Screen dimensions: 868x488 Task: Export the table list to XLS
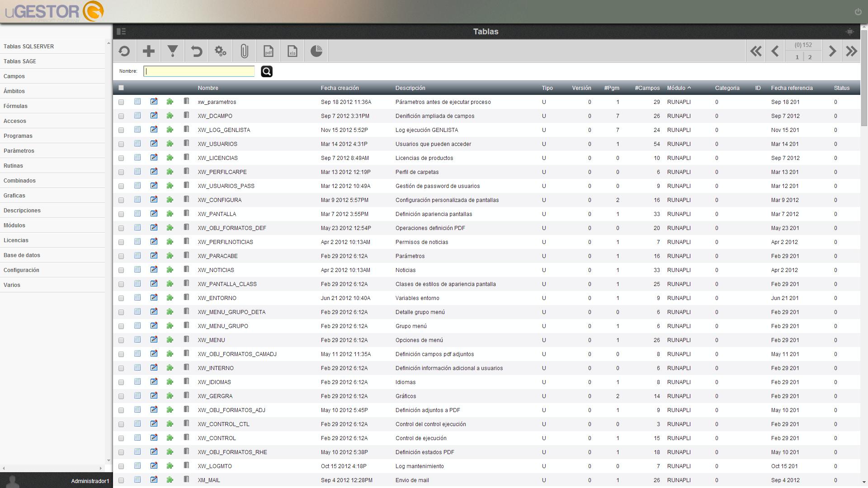click(292, 51)
